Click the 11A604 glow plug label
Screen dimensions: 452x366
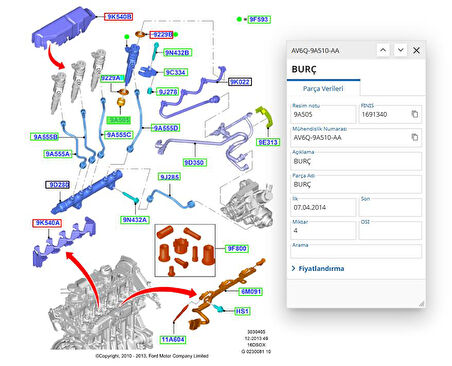point(173,339)
